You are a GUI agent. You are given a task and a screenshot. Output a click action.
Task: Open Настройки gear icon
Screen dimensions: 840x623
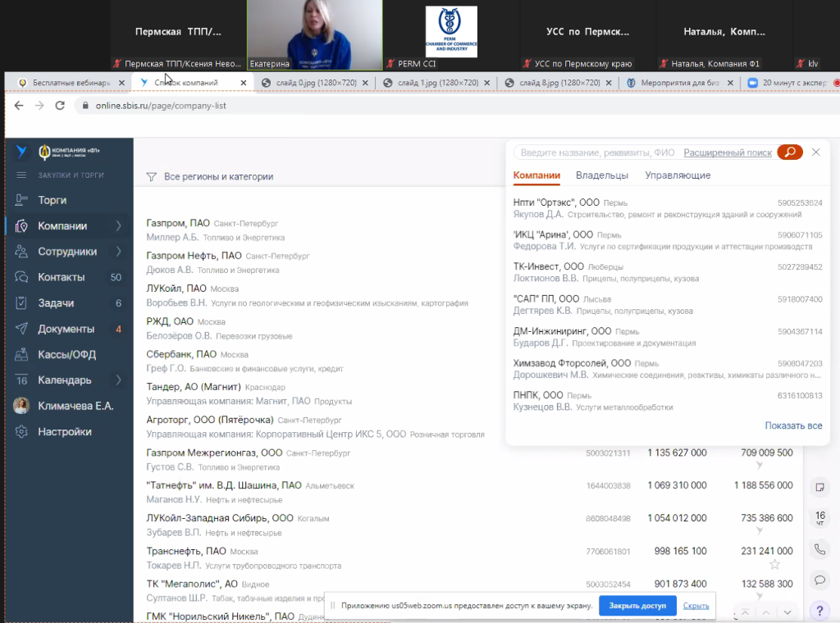[x=21, y=431]
